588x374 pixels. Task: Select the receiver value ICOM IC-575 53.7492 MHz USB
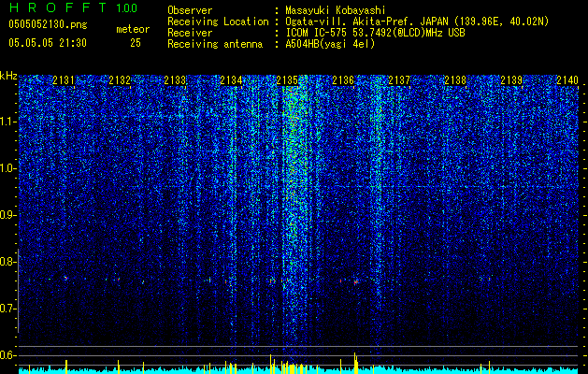375,33
